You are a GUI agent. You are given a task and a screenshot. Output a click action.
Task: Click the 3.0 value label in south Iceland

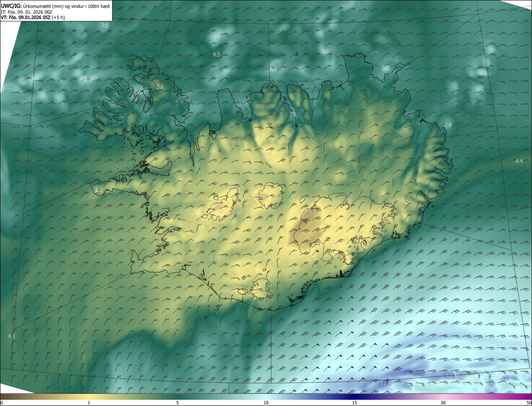point(213,258)
